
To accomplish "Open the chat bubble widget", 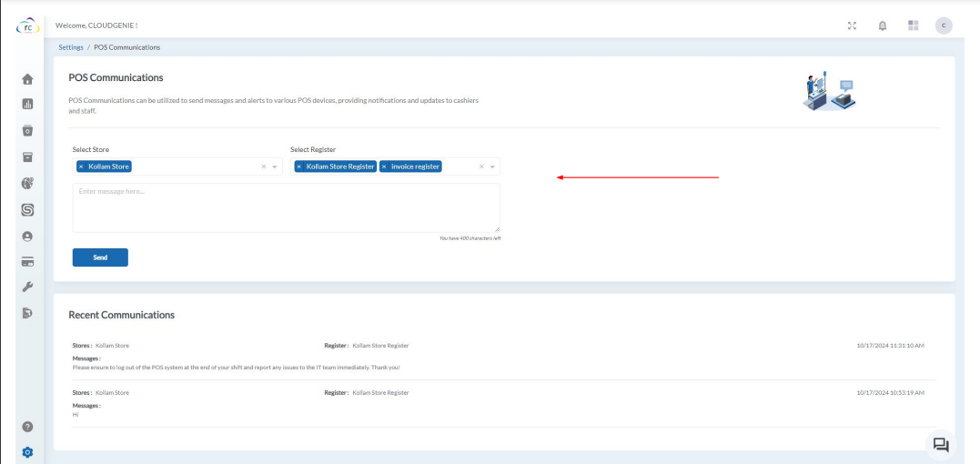I will tap(941, 445).
